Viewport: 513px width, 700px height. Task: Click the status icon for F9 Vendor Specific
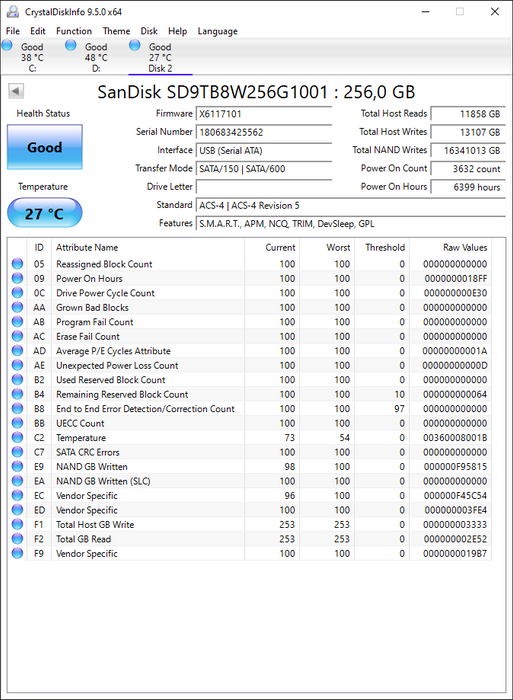tap(17, 553)
